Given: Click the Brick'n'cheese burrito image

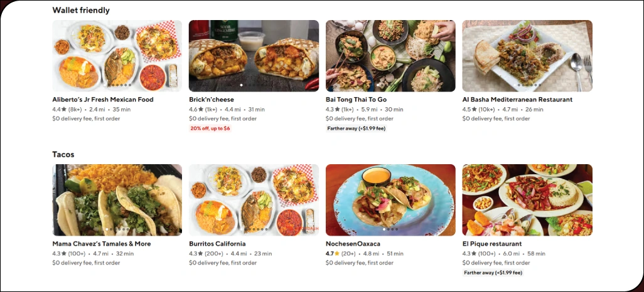Looking at the screenshot, I should [x=254, y=56].
